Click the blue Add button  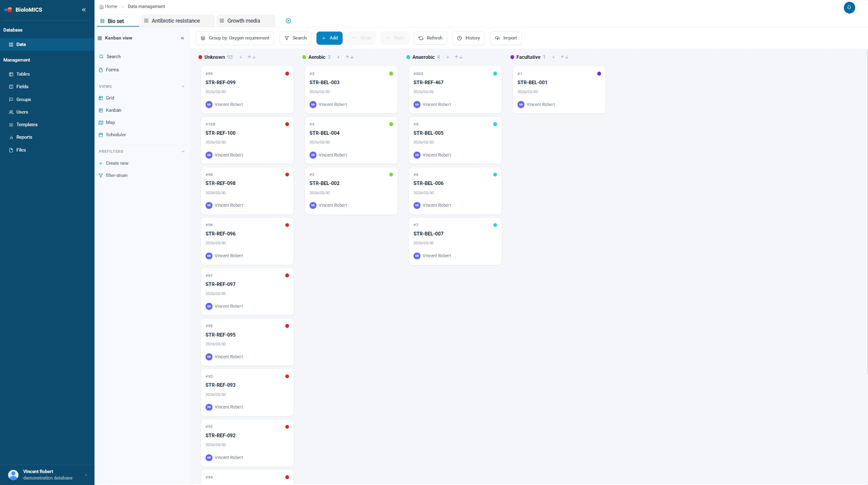(x=329, y=38)
